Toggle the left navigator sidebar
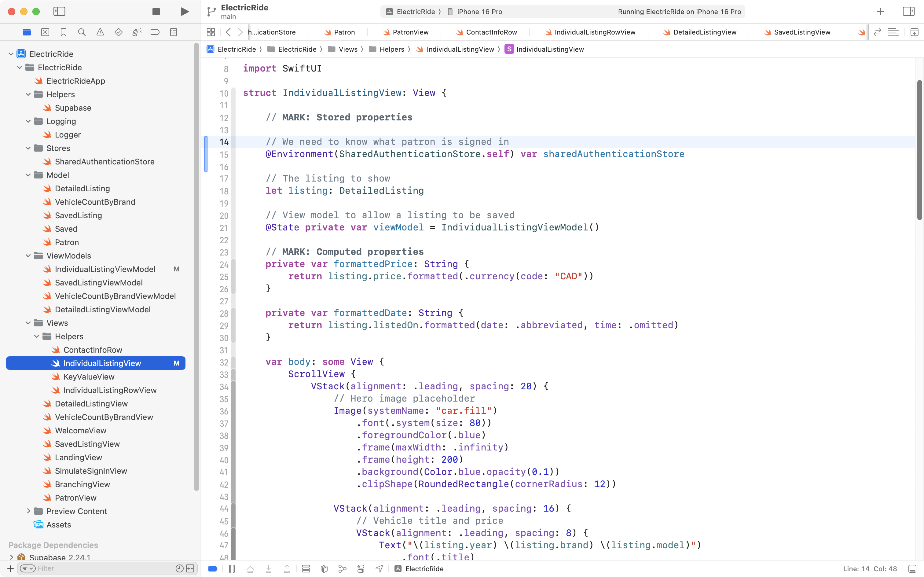Image resolution: width=924 pixels, height=577 pixels. 59,11
